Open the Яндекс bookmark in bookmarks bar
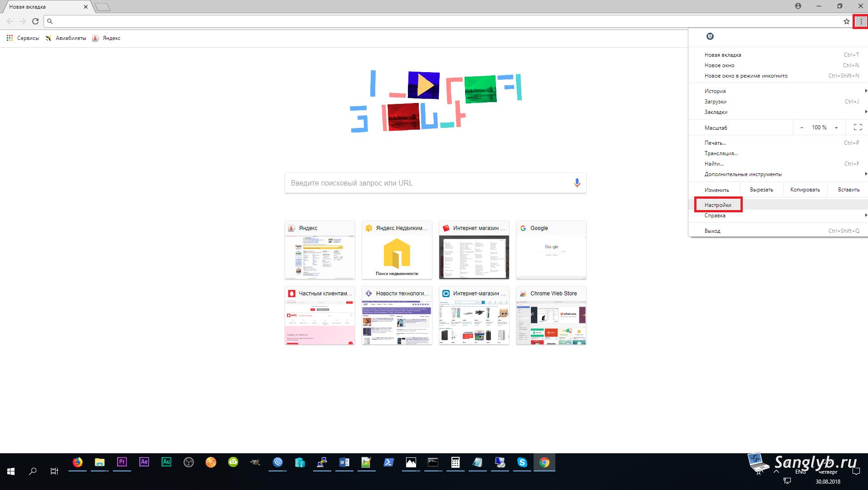This screenshot has height=490, width=868. click(x=107, y=38)
